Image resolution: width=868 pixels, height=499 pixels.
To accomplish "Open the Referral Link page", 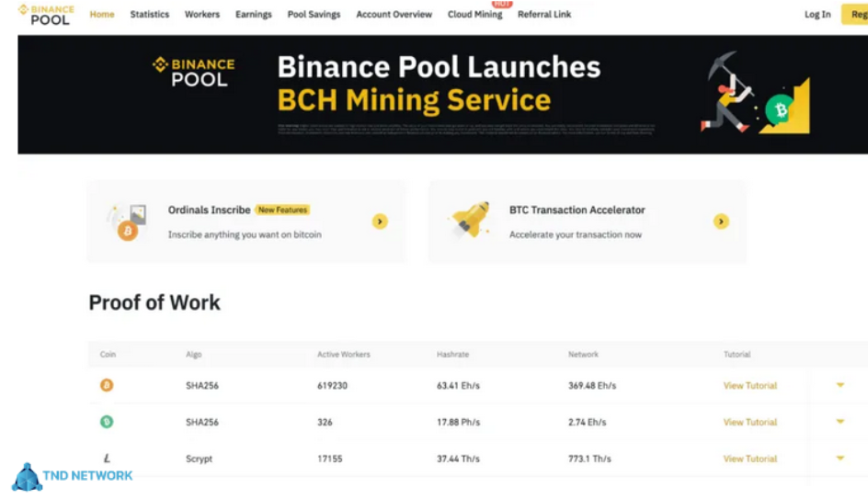I will tap(544, 15).
